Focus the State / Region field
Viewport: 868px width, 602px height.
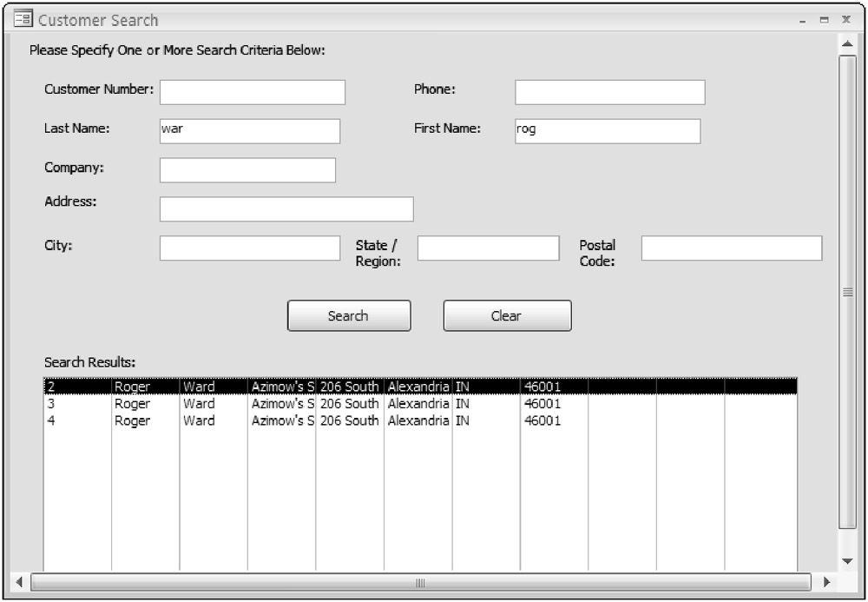coord(488,248)
